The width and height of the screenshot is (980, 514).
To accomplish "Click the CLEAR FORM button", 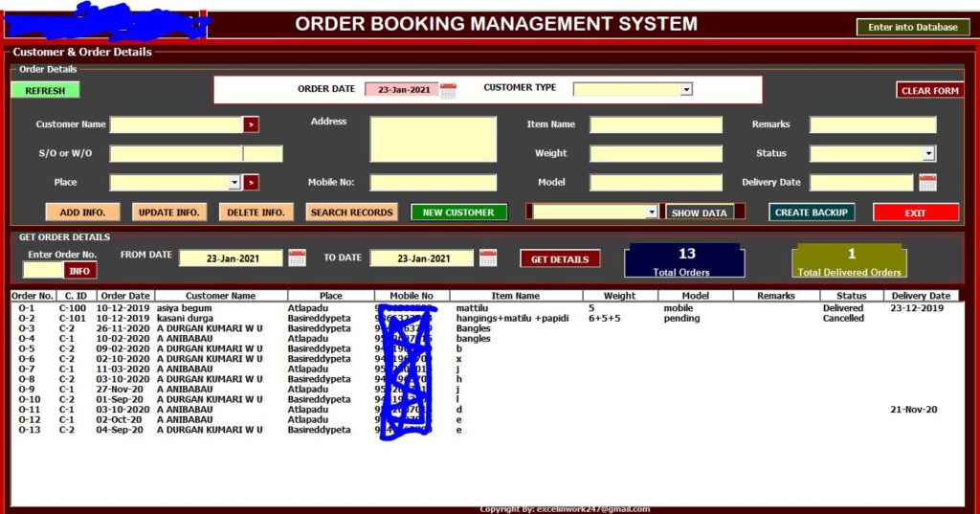I will click(929, 91).
